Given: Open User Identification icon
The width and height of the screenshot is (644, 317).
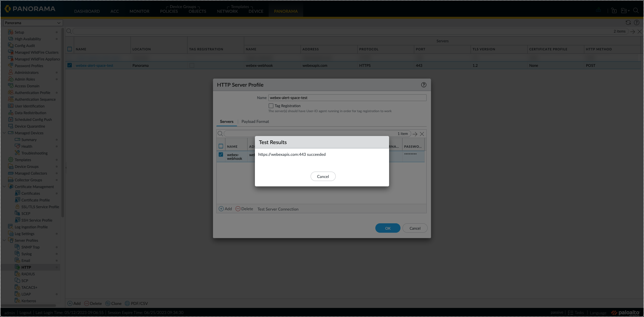Looking at the screenshot, I should click(11, 106).
